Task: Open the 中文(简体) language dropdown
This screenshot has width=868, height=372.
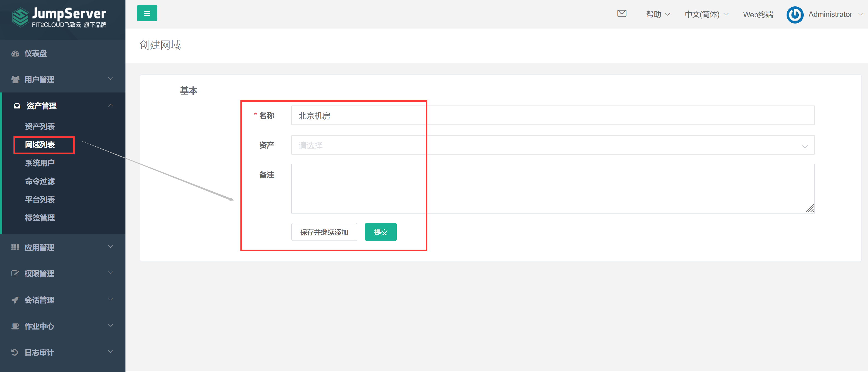Action: pos(706,15)
